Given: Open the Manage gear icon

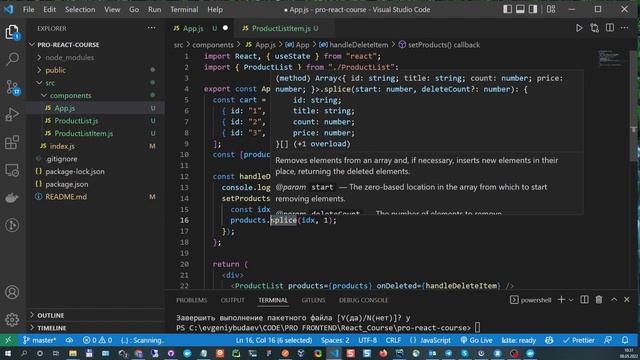Looking at the screenshot, I should [12, 319].
